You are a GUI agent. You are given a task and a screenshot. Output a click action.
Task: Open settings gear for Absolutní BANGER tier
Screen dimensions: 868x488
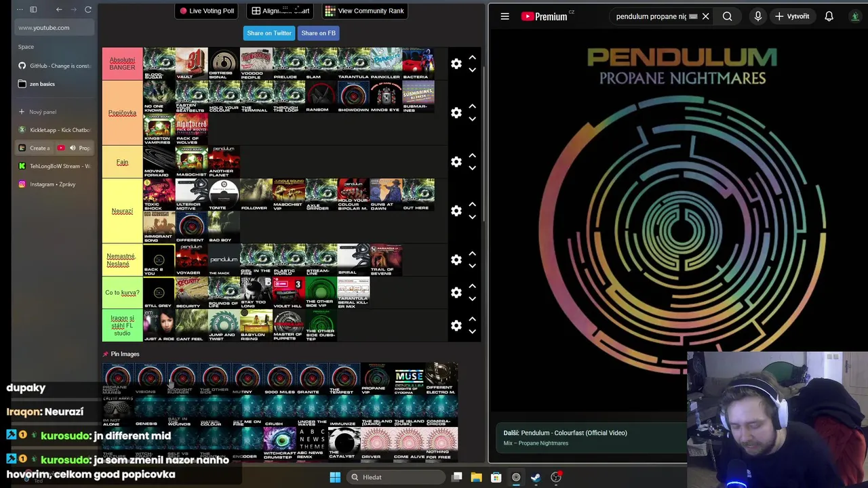pyautogui.click(x=456, y=64)
